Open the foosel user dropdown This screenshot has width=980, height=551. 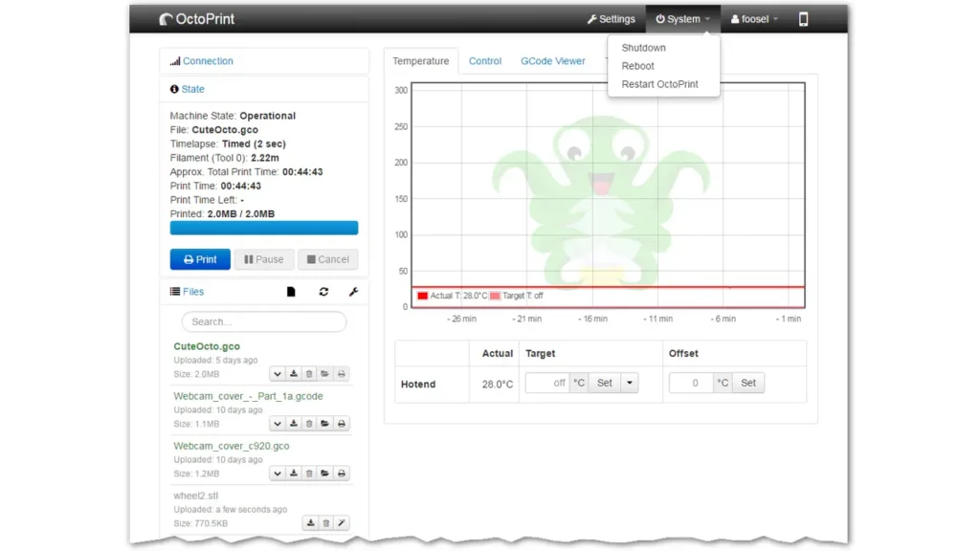[x=754, y=19]
